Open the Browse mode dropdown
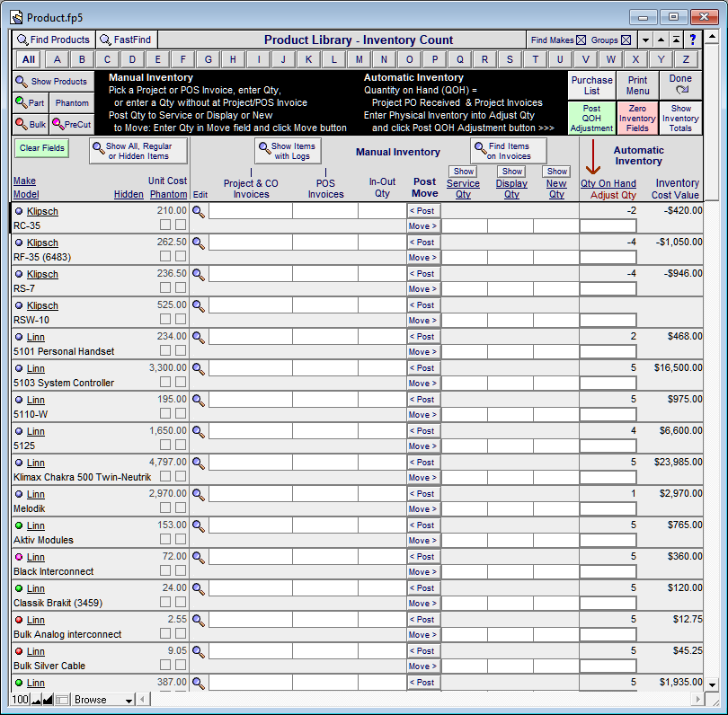The width and height of the screenshot is (728, 715). (103, 699)
